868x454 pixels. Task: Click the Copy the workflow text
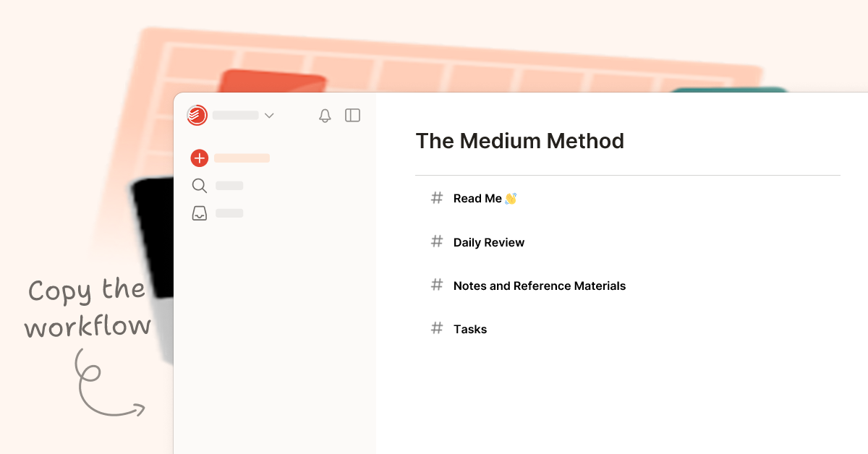click(87, 307)
